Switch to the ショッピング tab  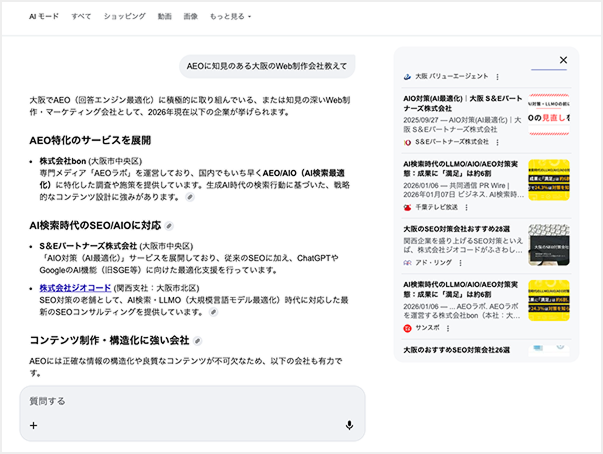point(124,17)
